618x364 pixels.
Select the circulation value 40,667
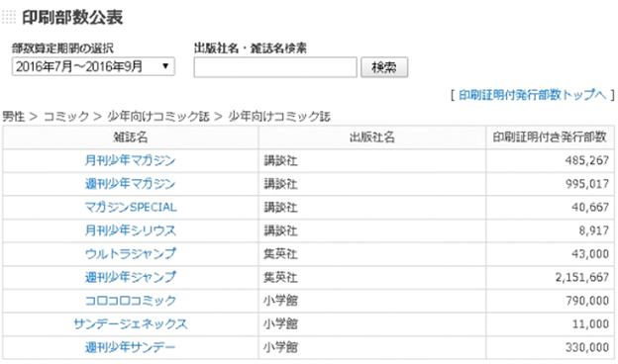click(x=590, y=207)
